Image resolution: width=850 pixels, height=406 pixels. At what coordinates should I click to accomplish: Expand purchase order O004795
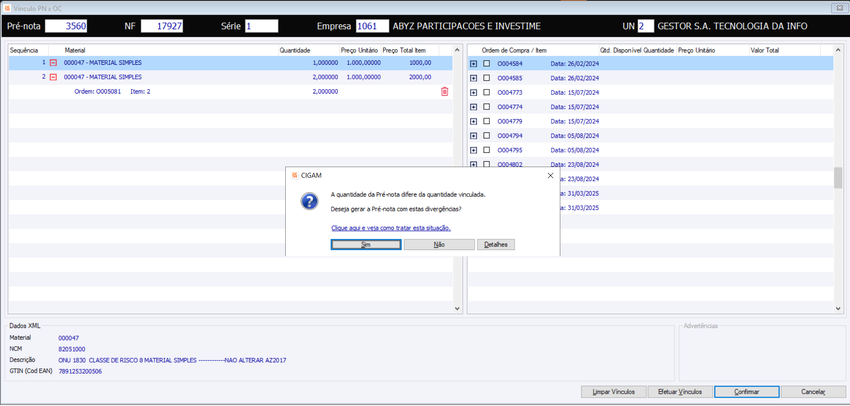point(473,150)
